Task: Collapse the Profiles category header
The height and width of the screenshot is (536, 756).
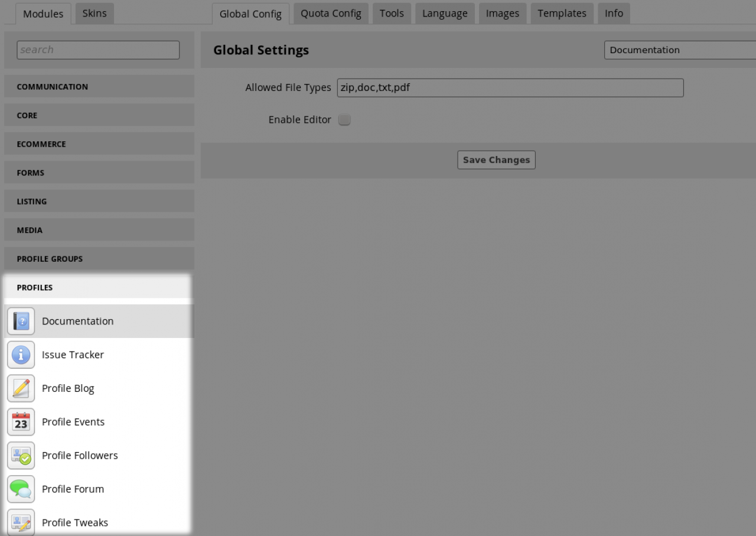Action: (99, 287)
